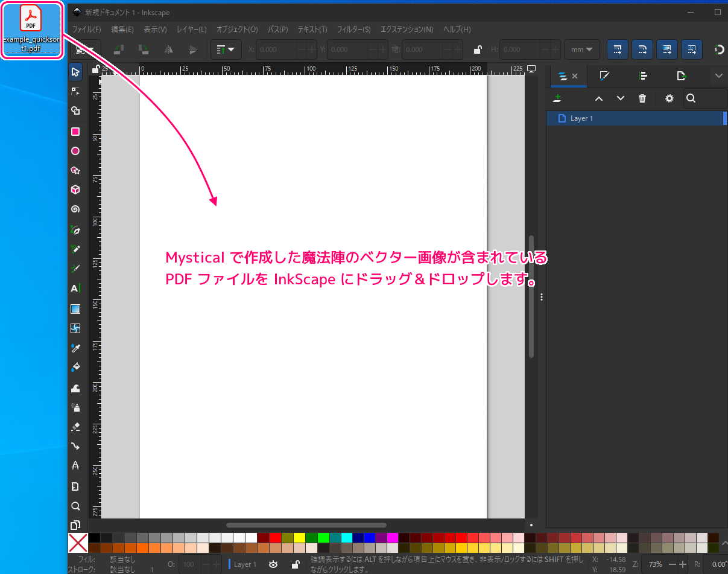
Task: Toggle move patterns with object
Action: [x=692, y=49]
